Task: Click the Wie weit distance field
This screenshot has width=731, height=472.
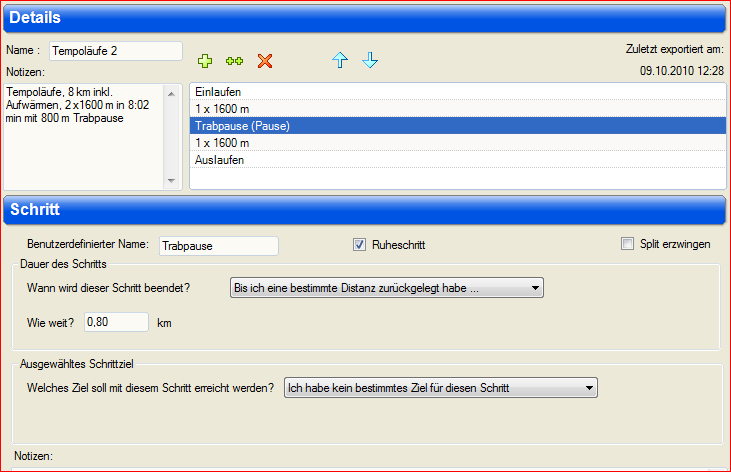Action: click(116, 322)
